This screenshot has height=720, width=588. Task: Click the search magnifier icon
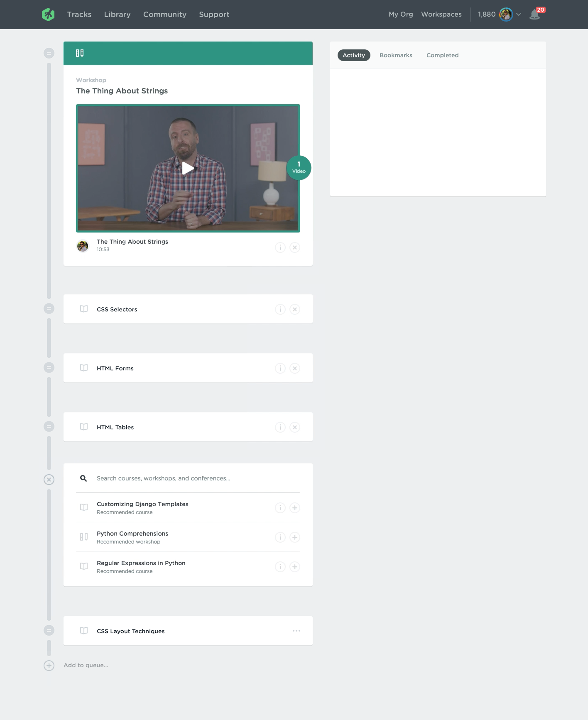click(x=83, y=478)
